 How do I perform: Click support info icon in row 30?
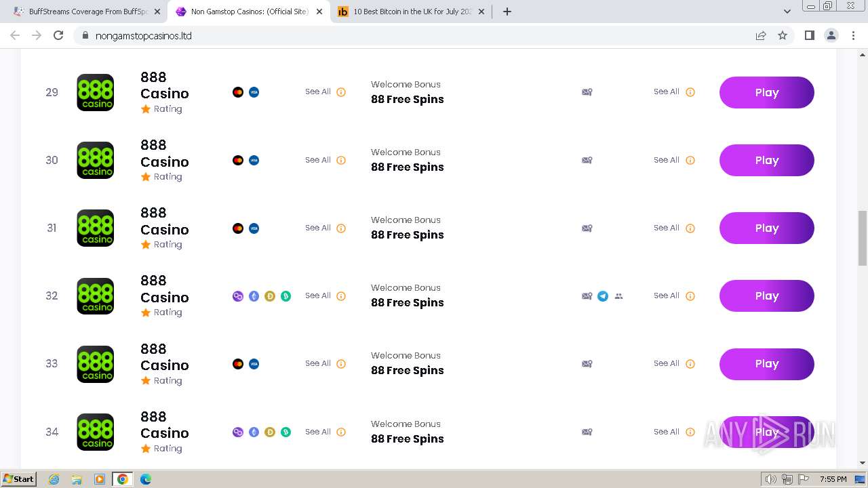coord(690,161)
